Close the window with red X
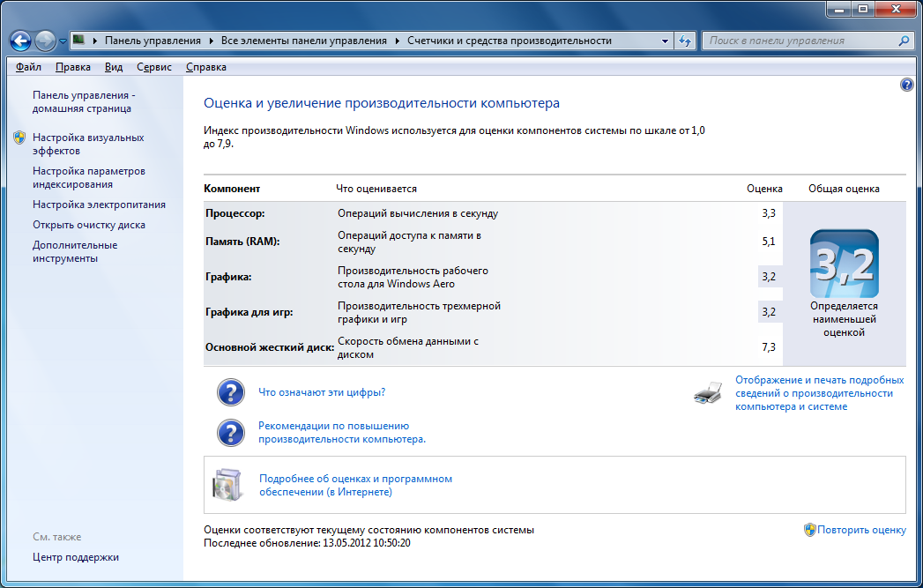 click(896, 10)
